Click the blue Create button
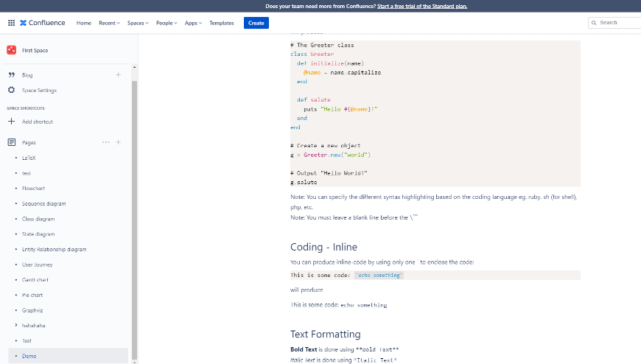Image resolution: width=641 pixels, height=364 pixels. (256, 23)
